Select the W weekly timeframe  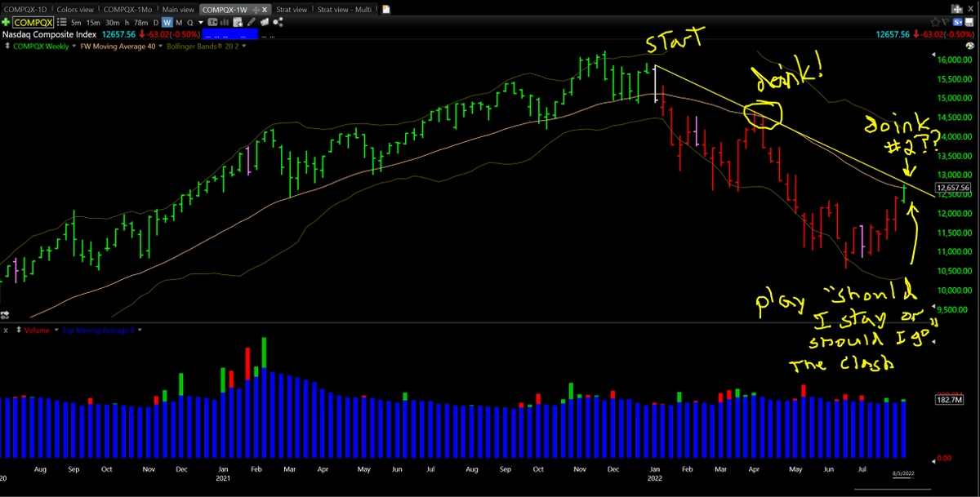tap(167, 23)
